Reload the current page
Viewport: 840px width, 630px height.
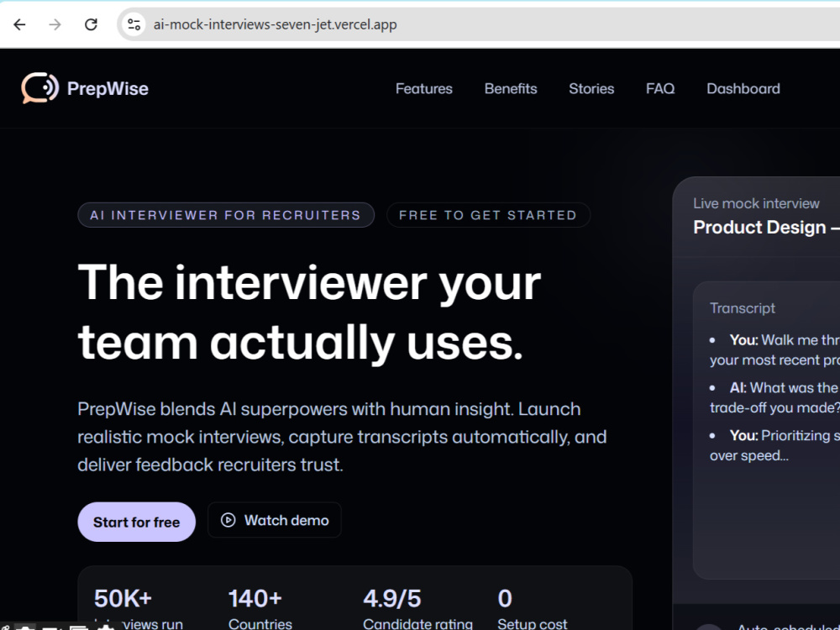pos(91,24)
